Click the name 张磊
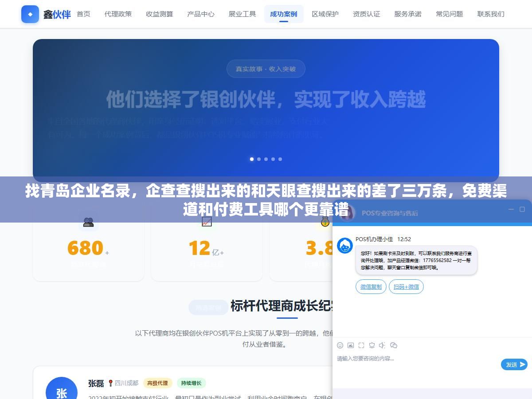The height and width of the screenshot is (399, 532). tap(96, 383)
